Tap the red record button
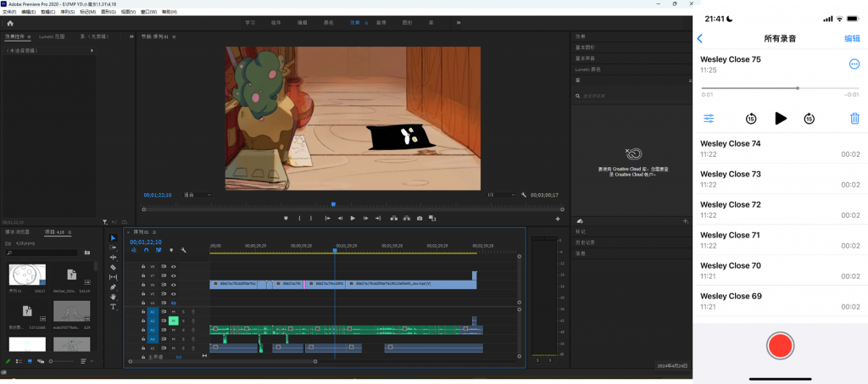The image size is (868, 384). (780, 346)
